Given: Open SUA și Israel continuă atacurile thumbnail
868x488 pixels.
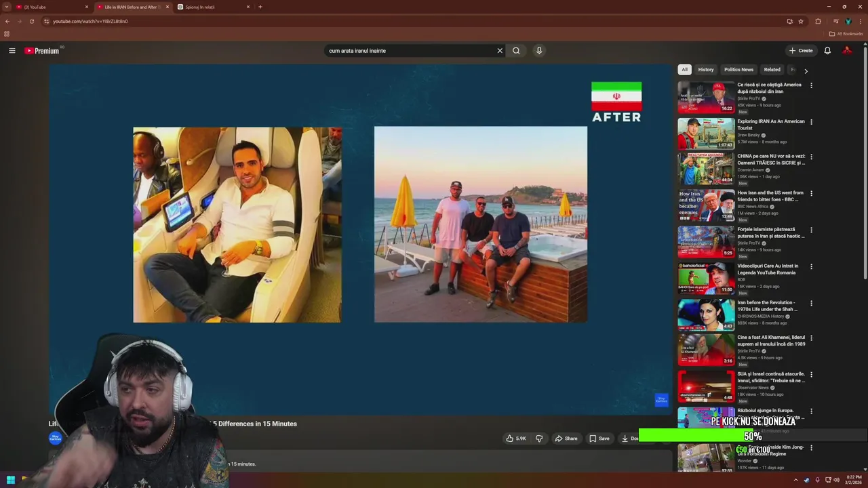Looking at the screenshot, I should click(x=706, y=386).
